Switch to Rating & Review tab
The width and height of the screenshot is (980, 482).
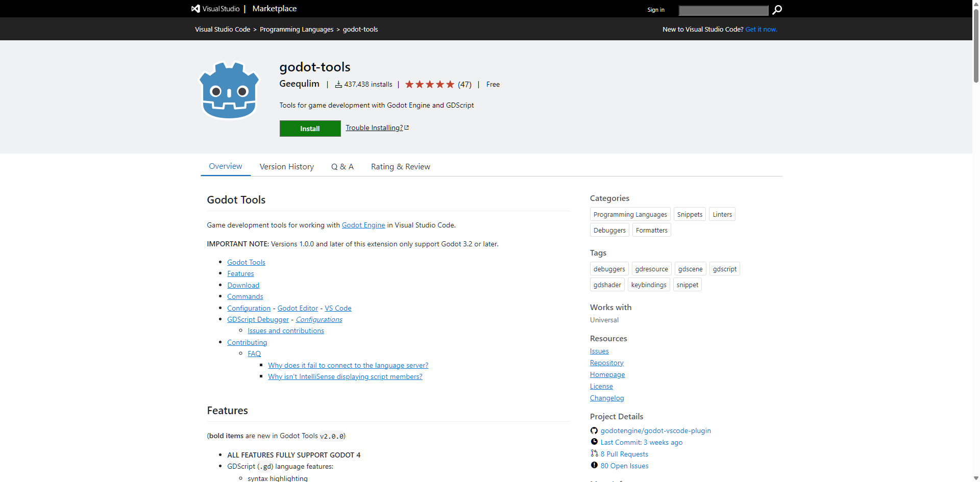tap(401, 167)
